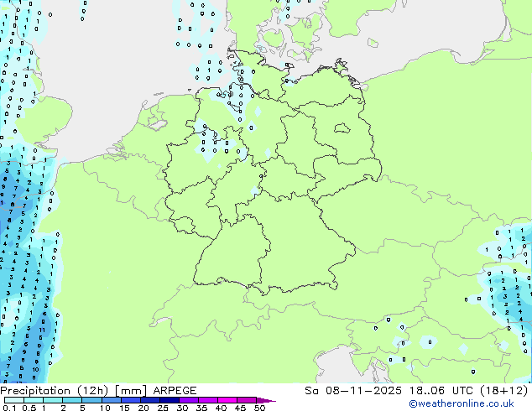Click the '[mm]' unit label
Screen dimensions: 532x411
coord(131,391)
